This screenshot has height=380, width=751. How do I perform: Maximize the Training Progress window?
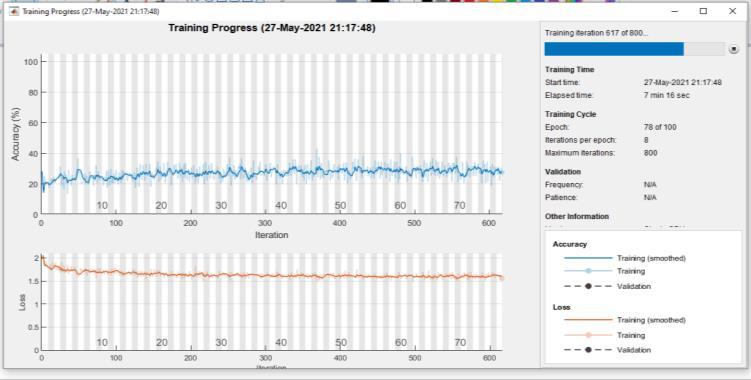click(x=703, y=11)
